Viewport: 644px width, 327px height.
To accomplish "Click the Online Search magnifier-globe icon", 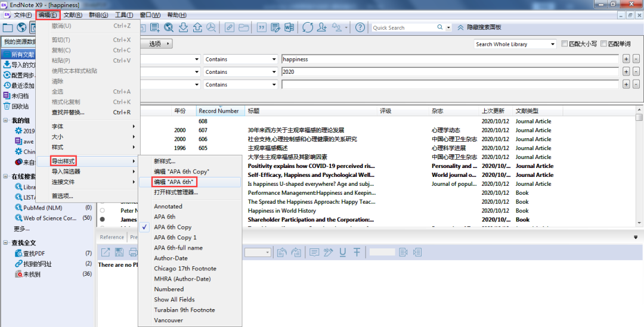I will [x=169, y=27].
